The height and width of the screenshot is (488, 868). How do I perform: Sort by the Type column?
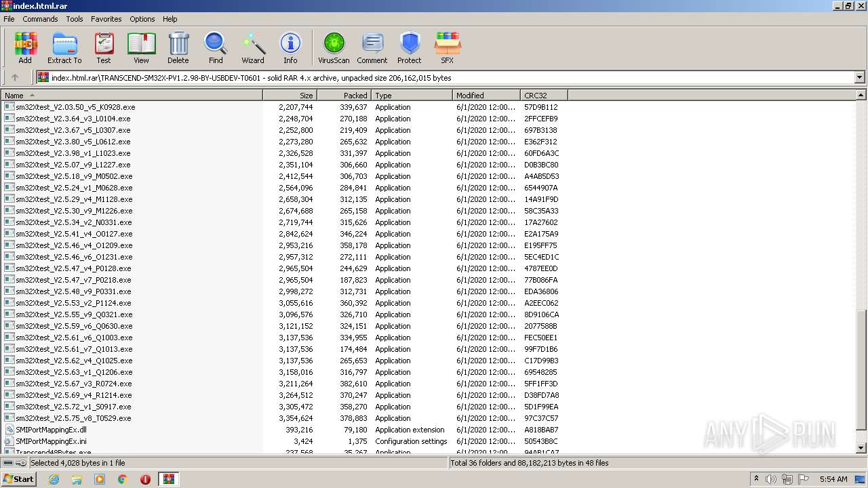tap(412, 96)
